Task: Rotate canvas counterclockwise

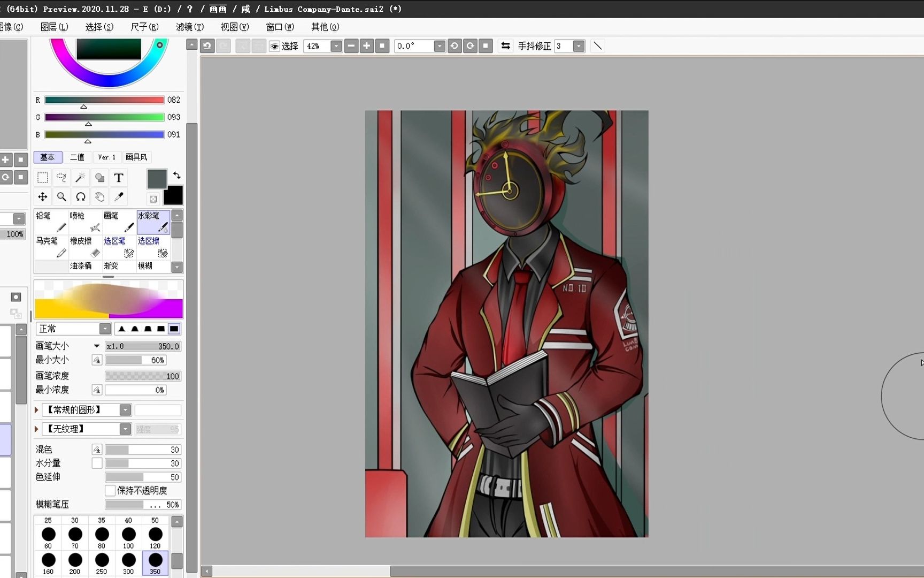Action: pyautogui.click(x=455, y=46)
